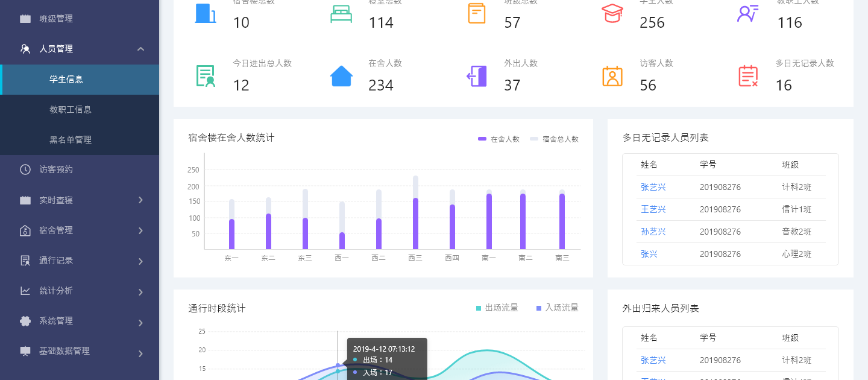Expand the 宿舍管理 submenu arrow
This screenshot has width=868, height=380.
point(140,230)
